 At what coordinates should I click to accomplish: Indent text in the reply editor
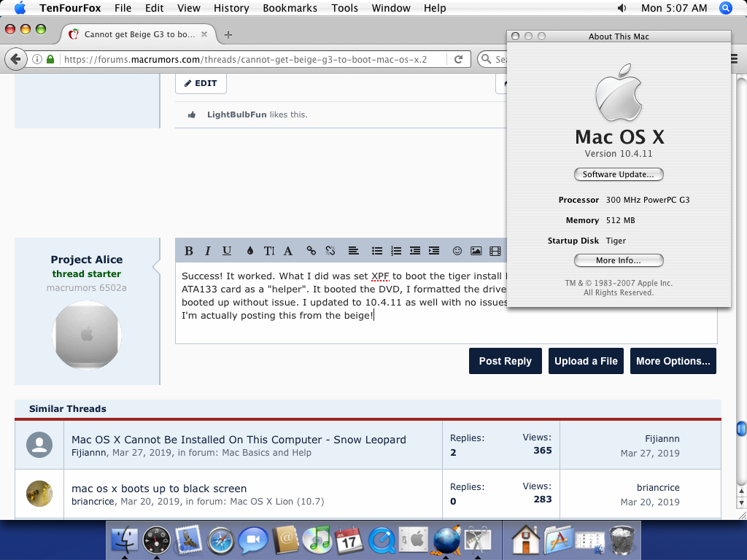[x=434, y=251]
